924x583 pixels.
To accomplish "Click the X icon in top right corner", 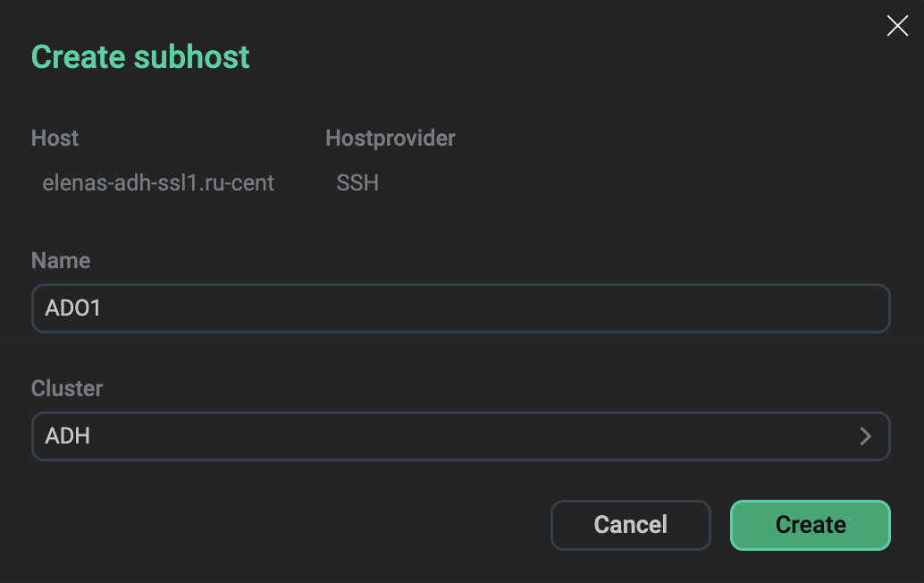I will [x=897, y=26].
